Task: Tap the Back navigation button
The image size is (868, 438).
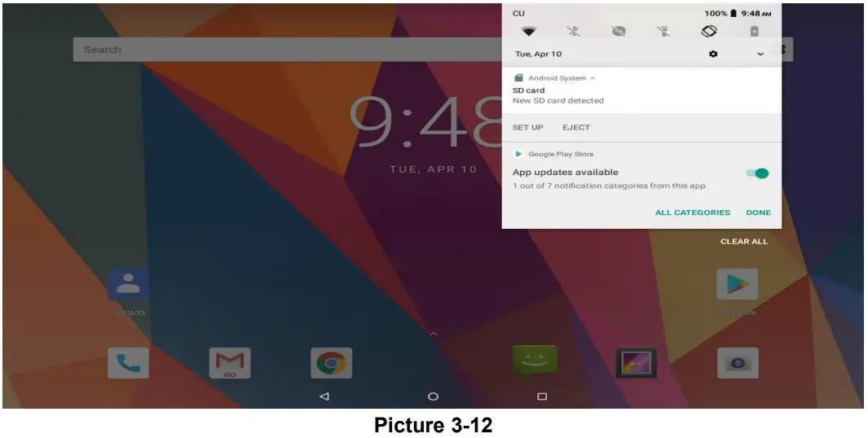Action: coord(324,396)
